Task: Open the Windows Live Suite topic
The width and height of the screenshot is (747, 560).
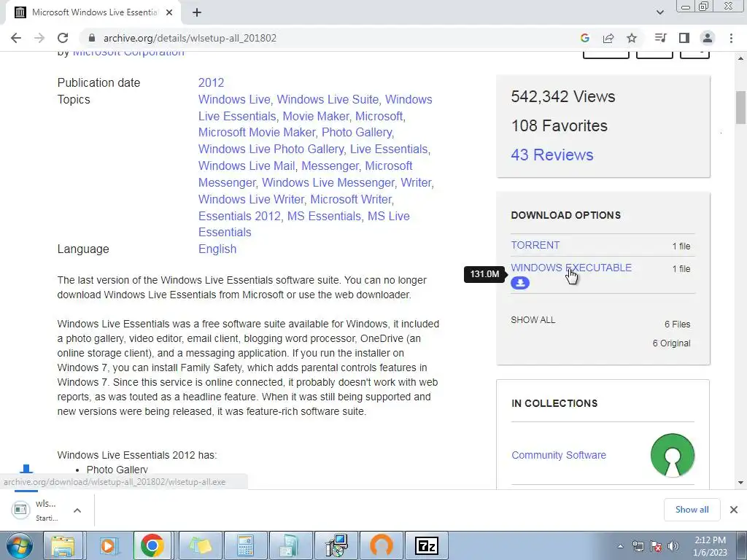Action: 328,99
